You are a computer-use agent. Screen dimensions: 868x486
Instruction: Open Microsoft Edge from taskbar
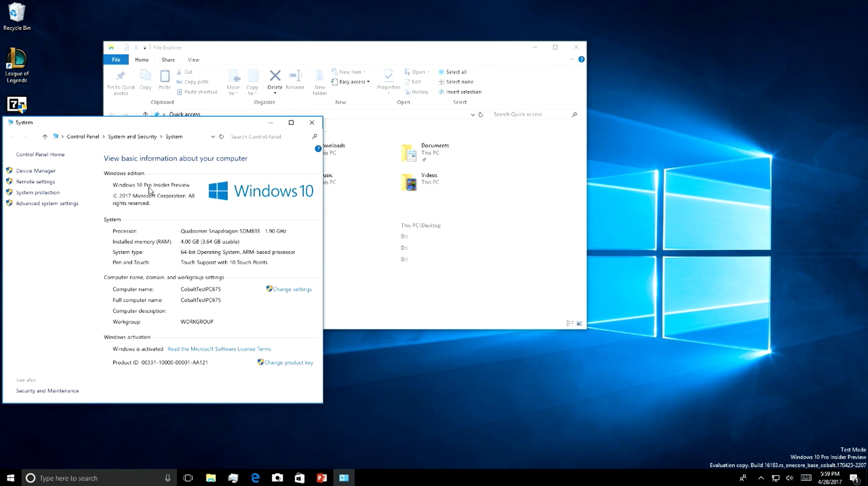(x=255, y=478)
